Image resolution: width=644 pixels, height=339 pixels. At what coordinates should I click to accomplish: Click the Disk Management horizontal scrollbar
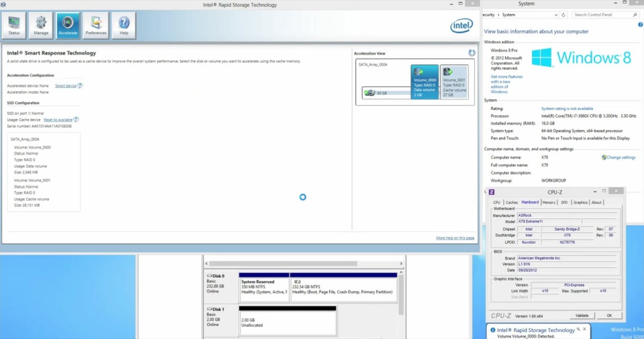[282, 264]
